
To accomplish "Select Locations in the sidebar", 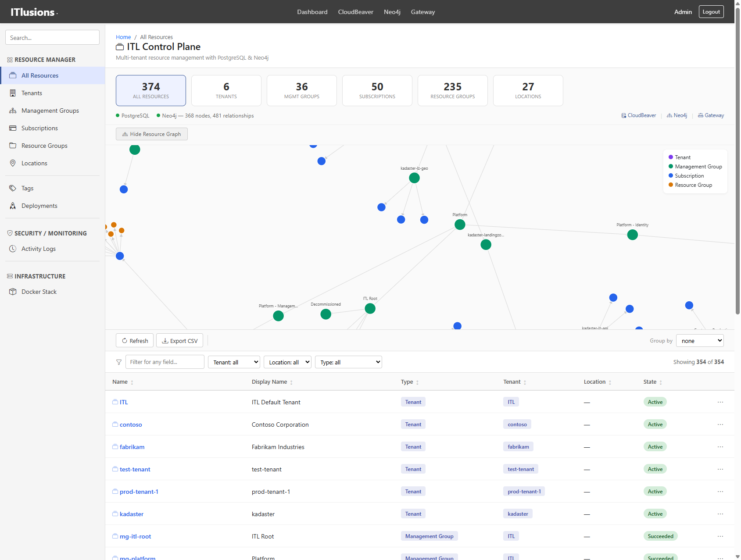I will click(34, 163).
